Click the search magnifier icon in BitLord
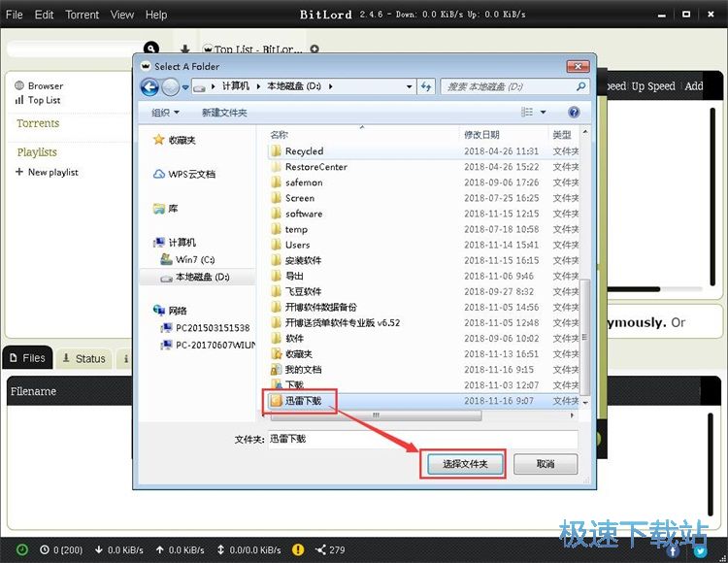The width and height of the screenshot is (728, 563). [x=151, y=48]
